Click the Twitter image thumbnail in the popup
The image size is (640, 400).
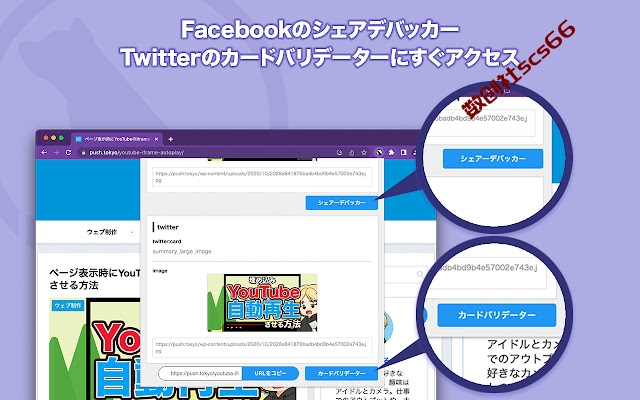[262, 302]
